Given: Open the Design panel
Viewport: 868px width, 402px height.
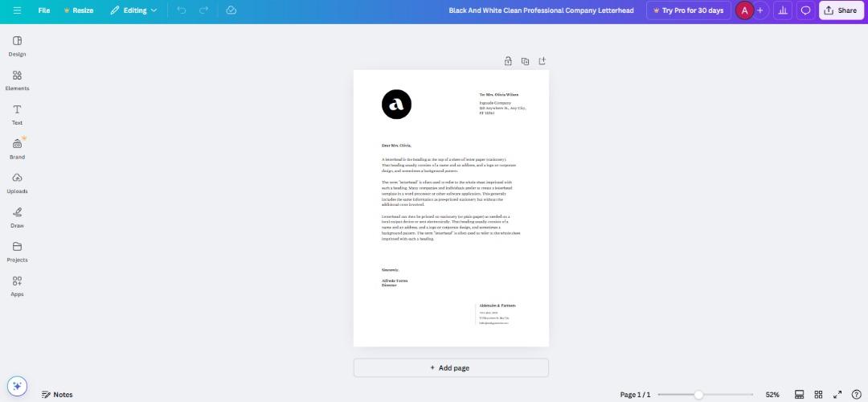Looking at the screenshot, I should coord(17,46).
